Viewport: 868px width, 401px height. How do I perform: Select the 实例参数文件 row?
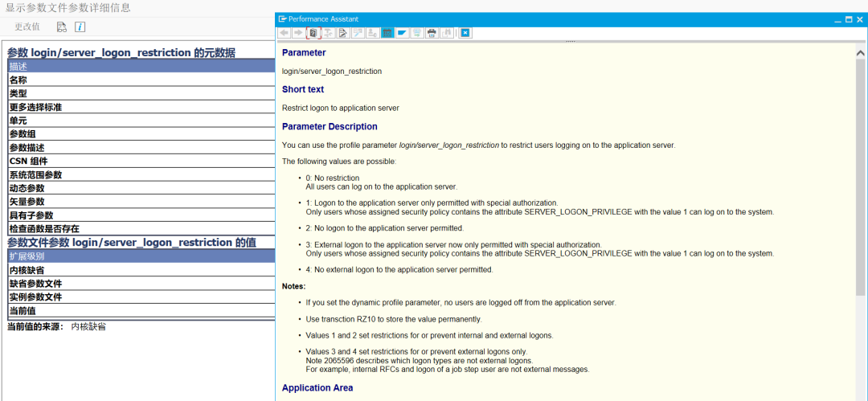coord(141,297)
